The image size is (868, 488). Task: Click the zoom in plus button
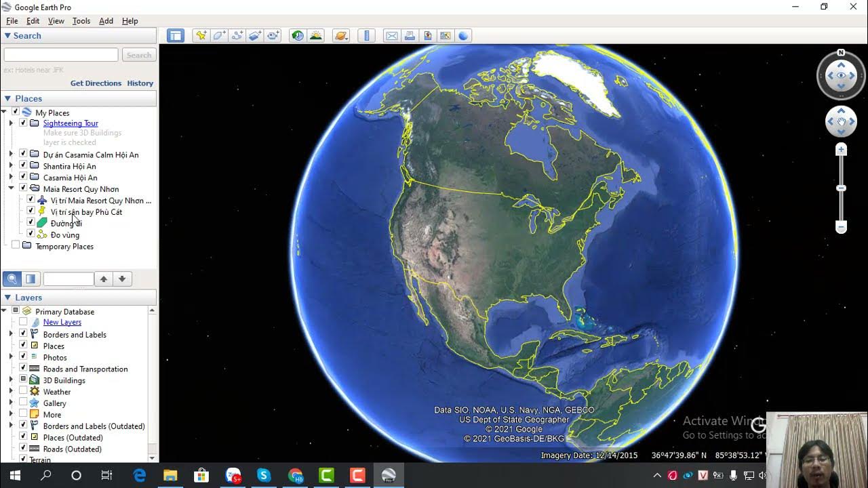click(841, 149)
